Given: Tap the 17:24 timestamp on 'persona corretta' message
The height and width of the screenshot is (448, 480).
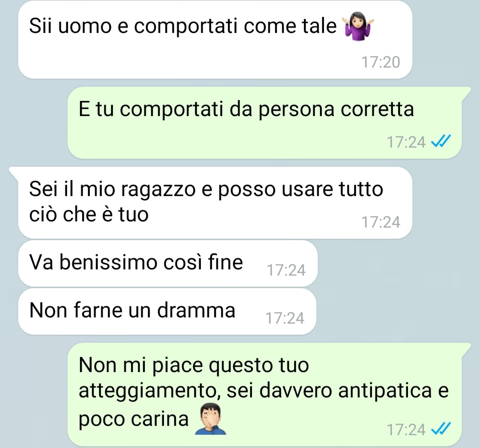Looking at the screenshot, I should click(x=406, y=142).
